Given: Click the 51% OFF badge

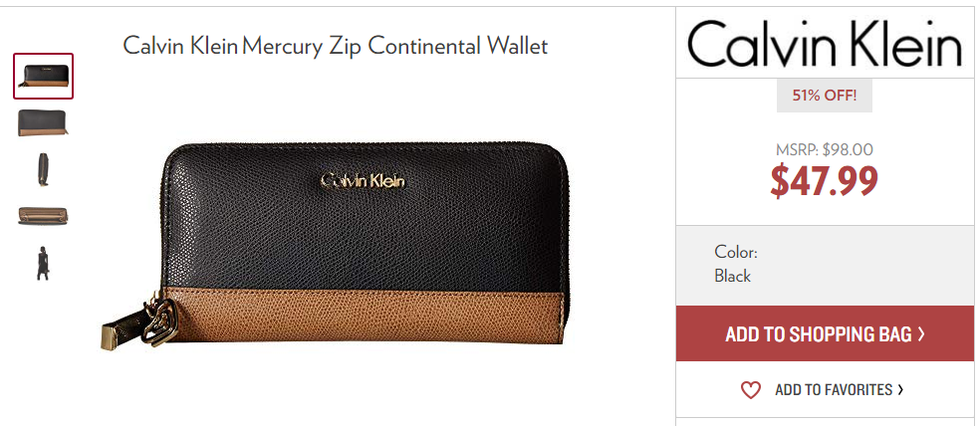Looking at the screenshot, I should (x=825, y=96).
